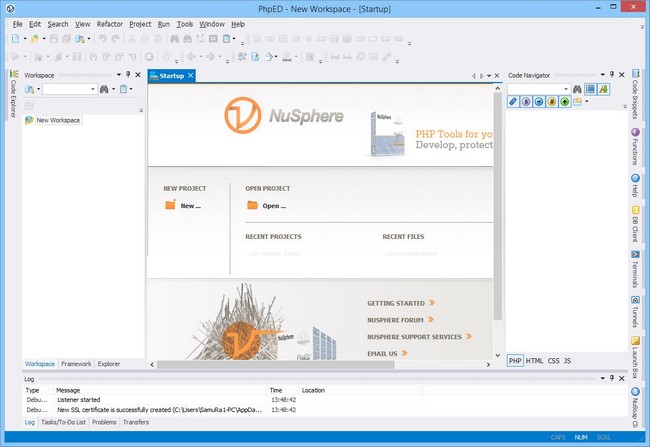Toggle the alphabetical sort button in Code Navigator
The height and width of the screenshot is (447, 650).
603,89
